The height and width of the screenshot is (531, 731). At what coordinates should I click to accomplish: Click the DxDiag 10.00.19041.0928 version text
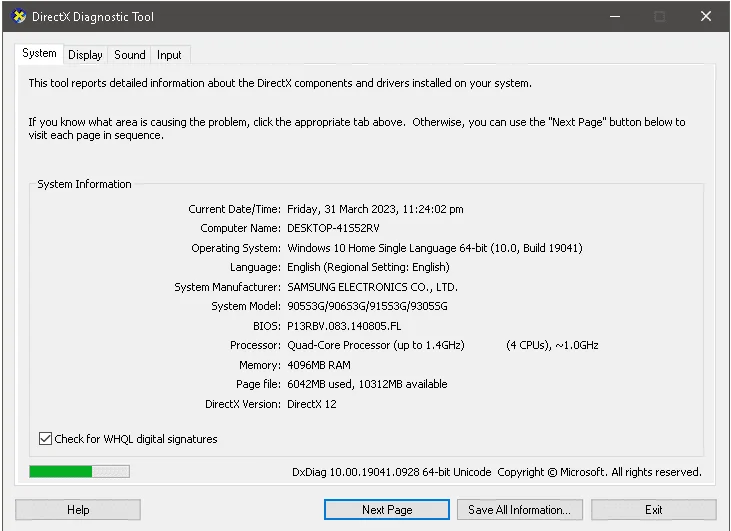pyautogui.click(x=392, y=472)
